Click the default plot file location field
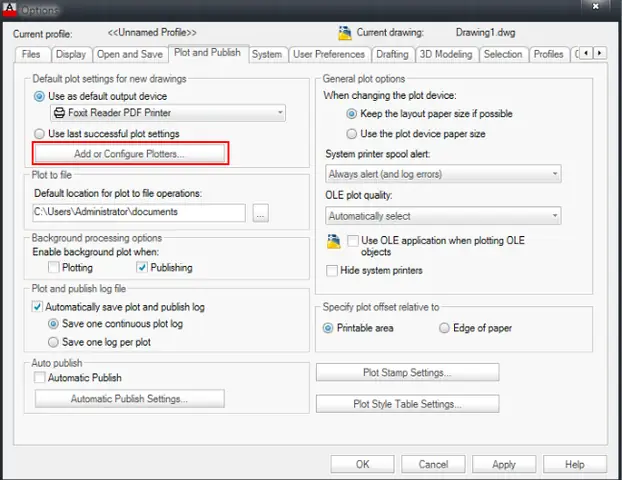 (x=139, y=213)
